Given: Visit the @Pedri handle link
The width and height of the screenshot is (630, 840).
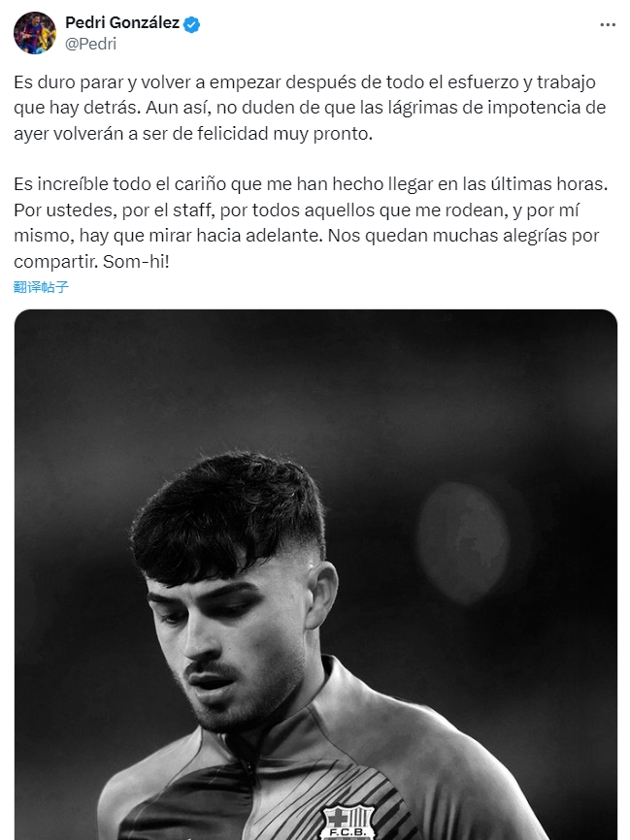Looking at the screenshot, I should coord(90,44).
